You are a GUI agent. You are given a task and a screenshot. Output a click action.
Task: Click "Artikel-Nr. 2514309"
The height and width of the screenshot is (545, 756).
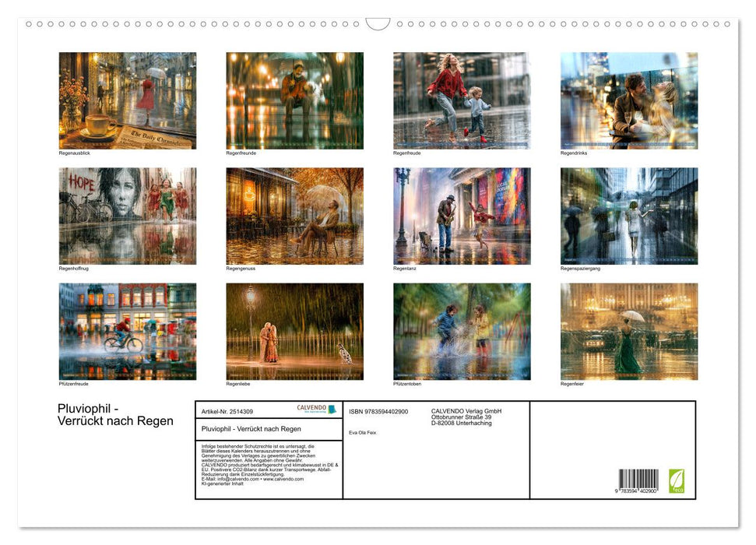coord(227,411)
